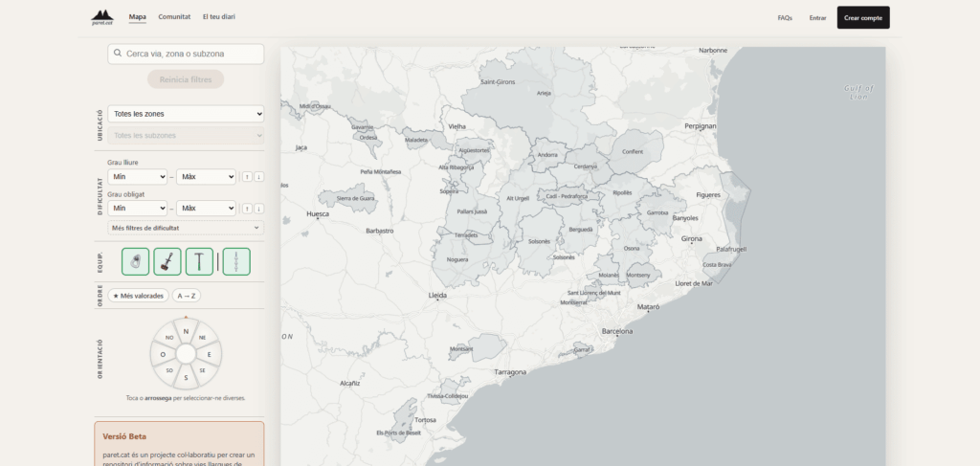Select NE orientation on compass
This screenshot has height=466, width=980.
tap(203, 338)
